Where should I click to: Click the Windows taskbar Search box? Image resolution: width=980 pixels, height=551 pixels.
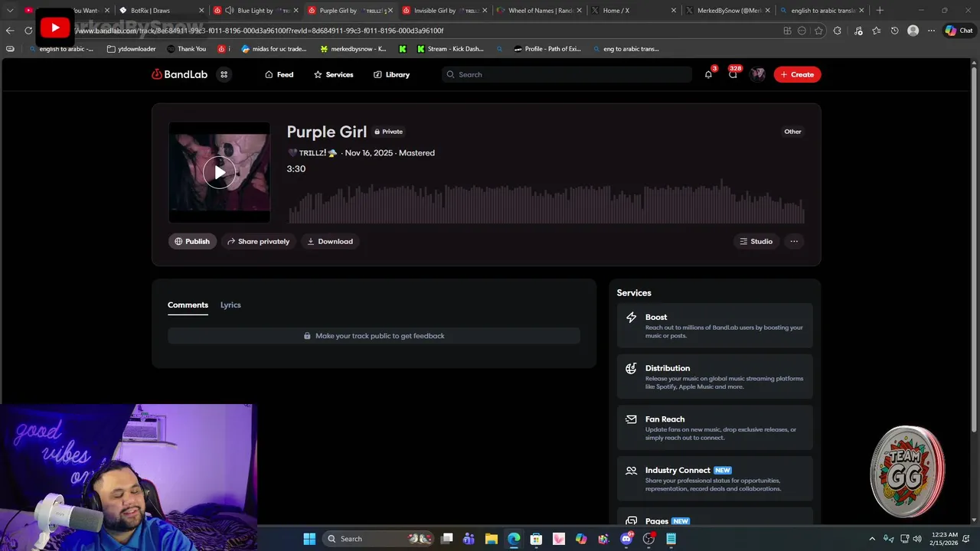[379, 539]
